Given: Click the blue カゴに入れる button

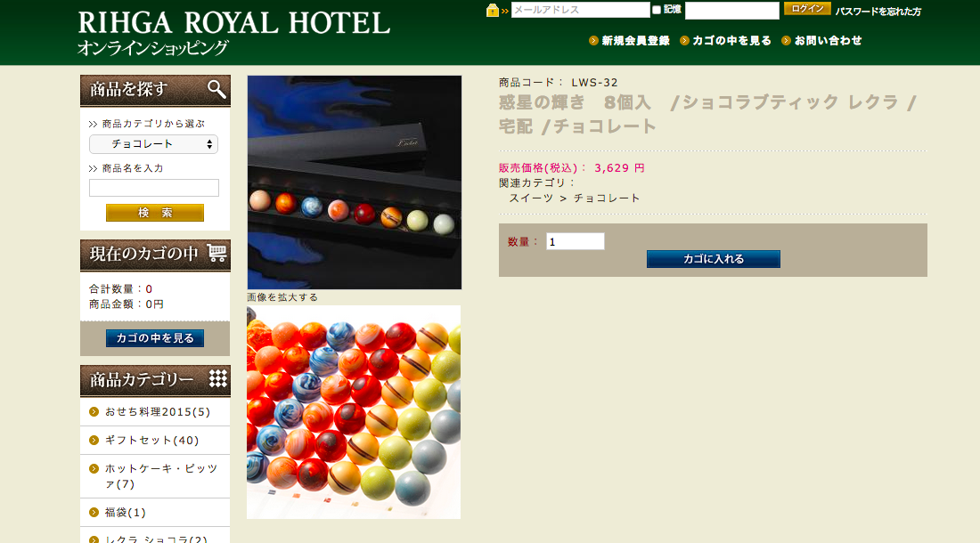Looking at the screenshot, I should tap(713, 259).
